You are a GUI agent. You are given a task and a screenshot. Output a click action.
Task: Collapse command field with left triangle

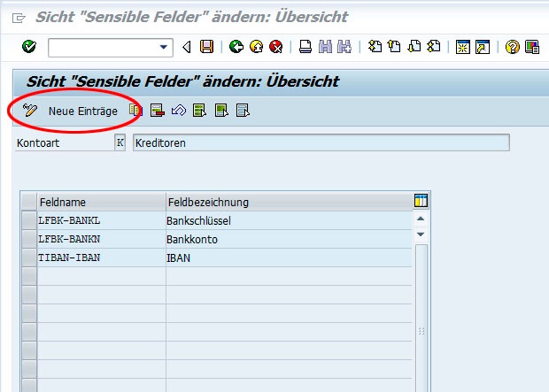[187, 47]
